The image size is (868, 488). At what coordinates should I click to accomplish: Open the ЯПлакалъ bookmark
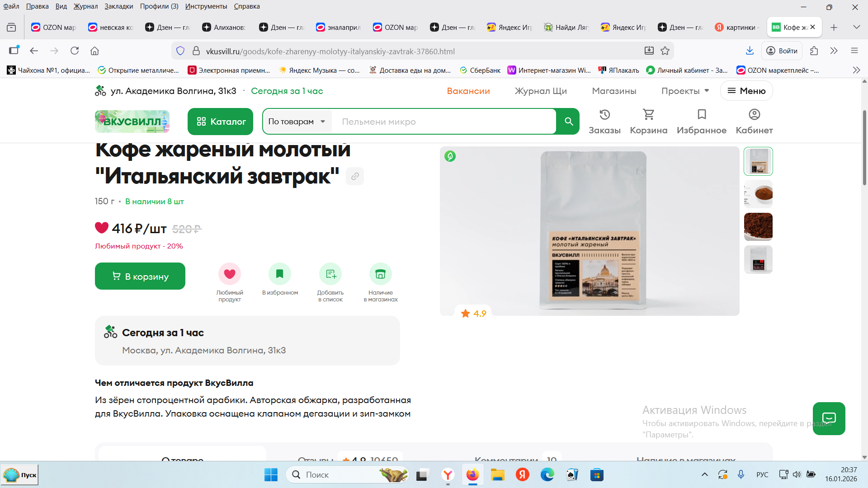point(618,70)
